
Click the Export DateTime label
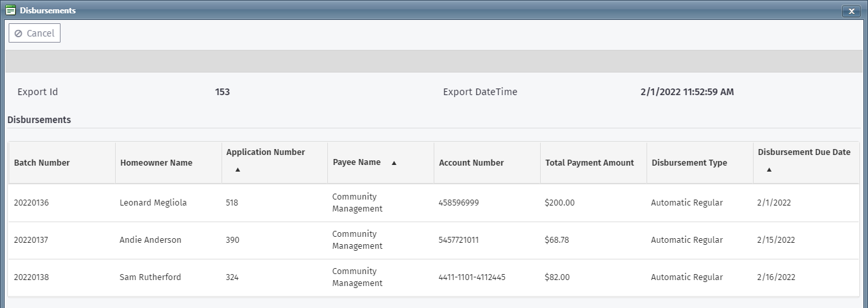pos(480,92)
